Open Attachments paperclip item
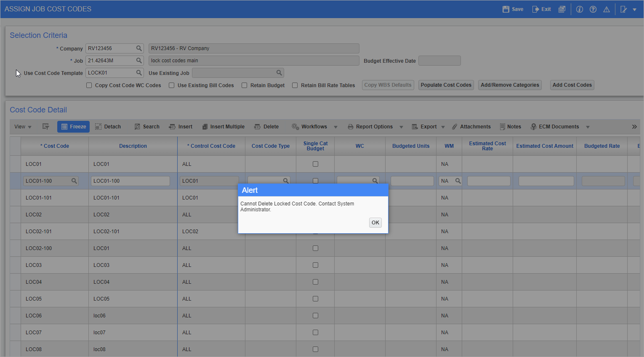Screen dimensions: 644x357 click(471, 127)
